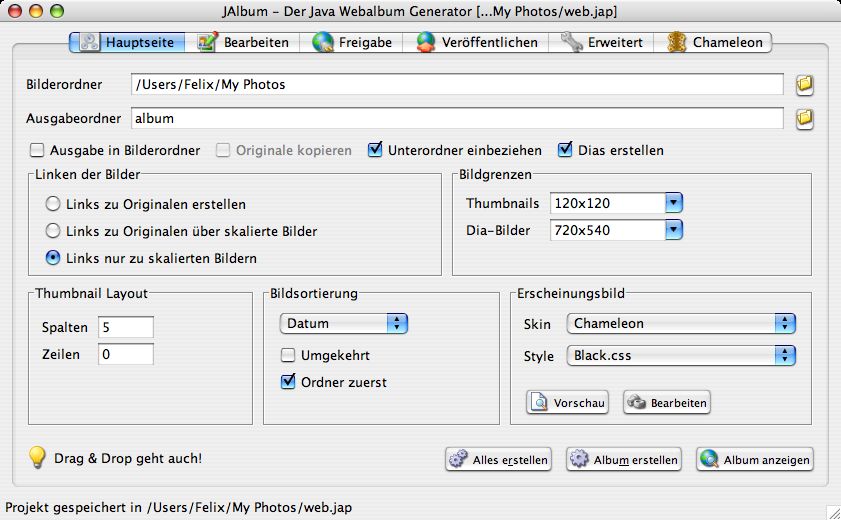Click the Freigabe globe icon
Image resolution: width=841 pixels, height=520 pixels.
[x=323, y=42]
